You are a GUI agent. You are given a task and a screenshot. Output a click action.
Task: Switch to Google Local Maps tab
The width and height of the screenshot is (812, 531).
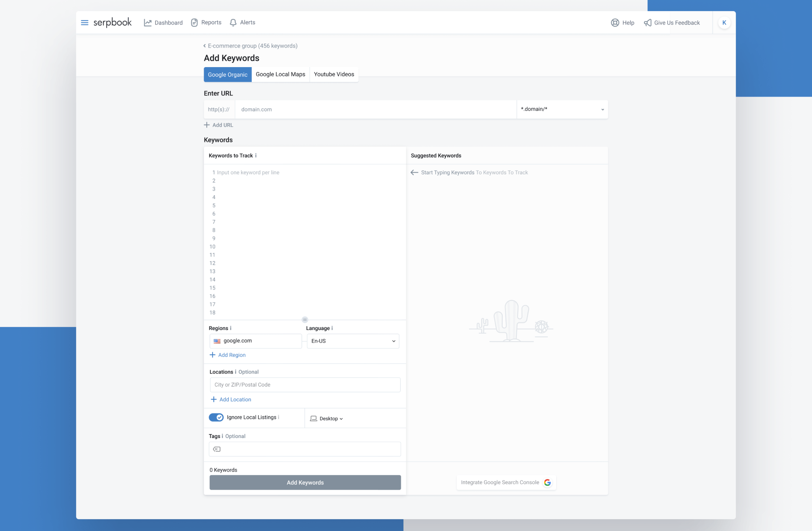(x=281, y=74)
